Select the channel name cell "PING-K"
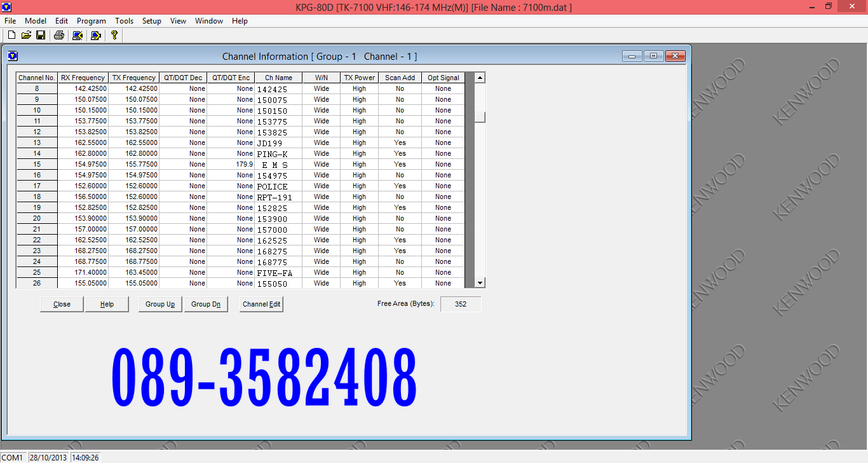The image size is (868, 463). coord(279,154)
